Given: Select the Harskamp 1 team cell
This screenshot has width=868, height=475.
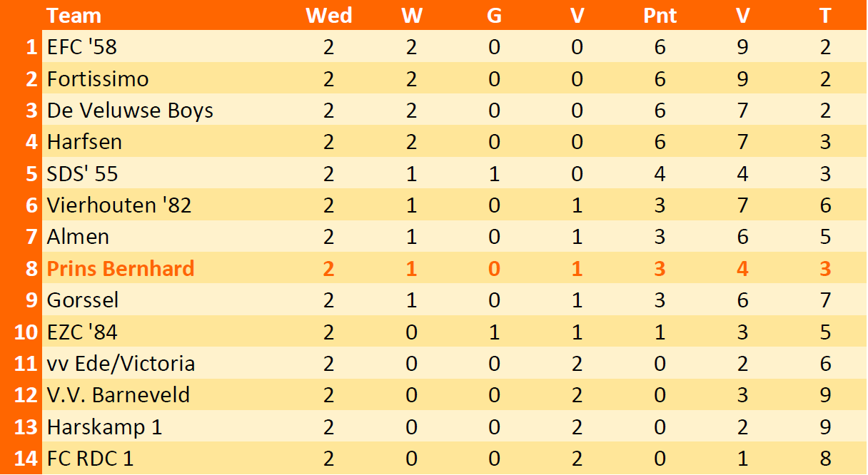Looking at the screenshot, I should [x=104, y=427].
